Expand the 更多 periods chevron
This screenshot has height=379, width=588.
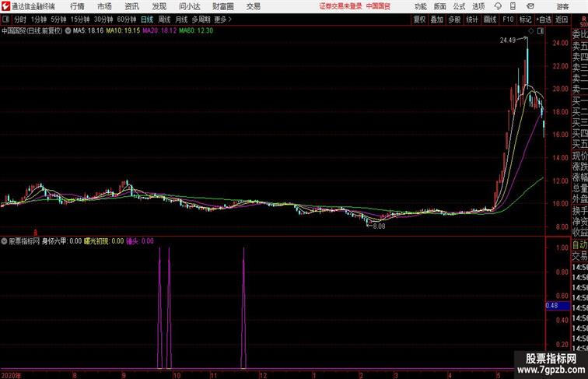pyautogui.click(x=222, y=19)
